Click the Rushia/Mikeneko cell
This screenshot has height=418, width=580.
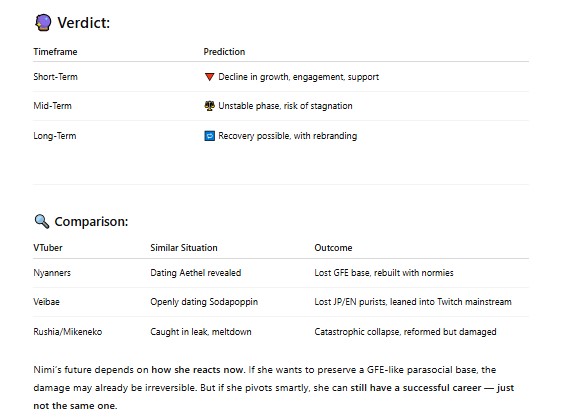[68, 332]
